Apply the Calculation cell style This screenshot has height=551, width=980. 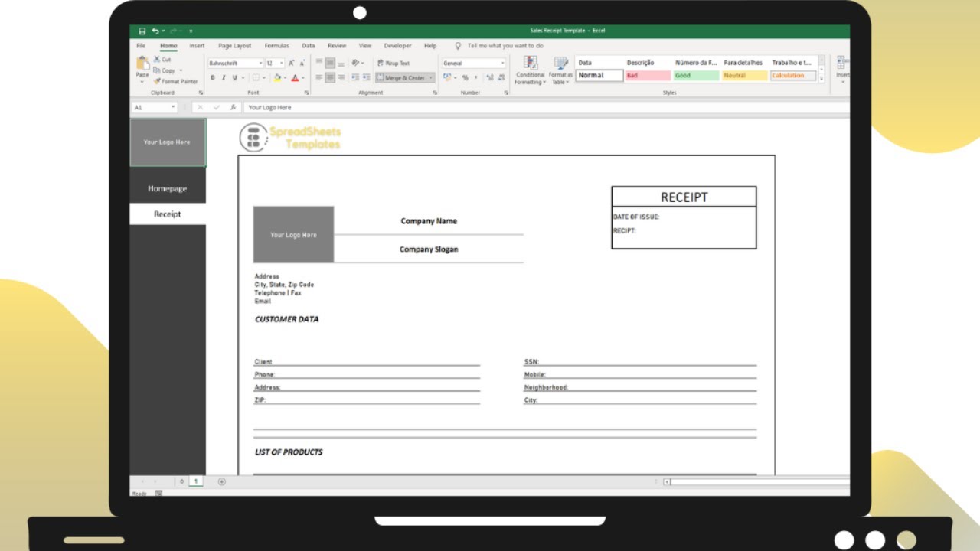tap(793, 76)
